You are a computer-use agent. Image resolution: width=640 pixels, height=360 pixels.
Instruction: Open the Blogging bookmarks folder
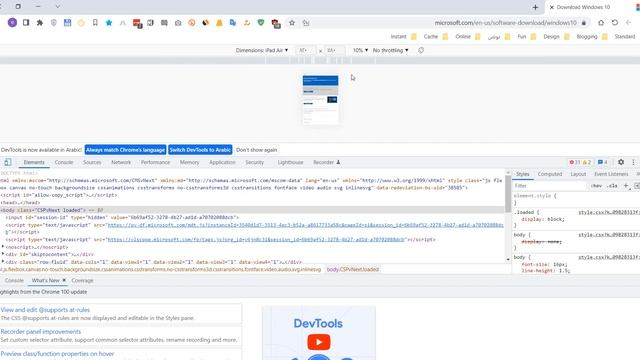pos(592,36)
